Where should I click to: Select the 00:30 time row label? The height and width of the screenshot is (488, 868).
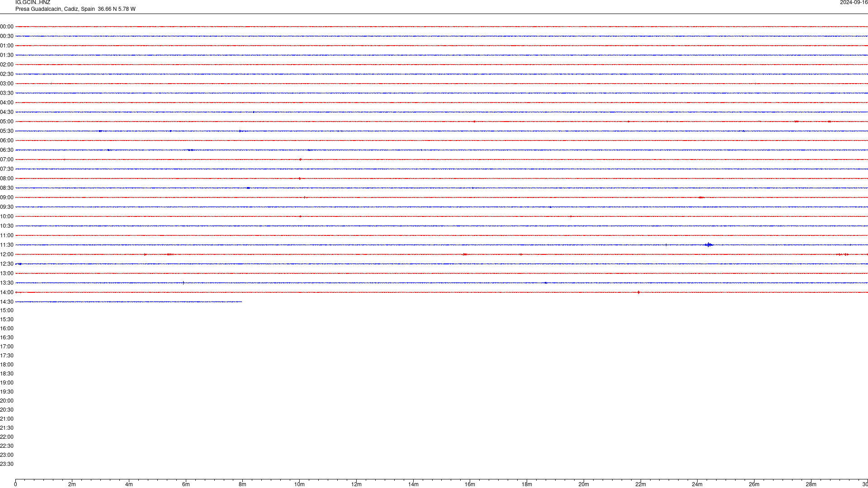pyautogui.click(x=7, y=36)
